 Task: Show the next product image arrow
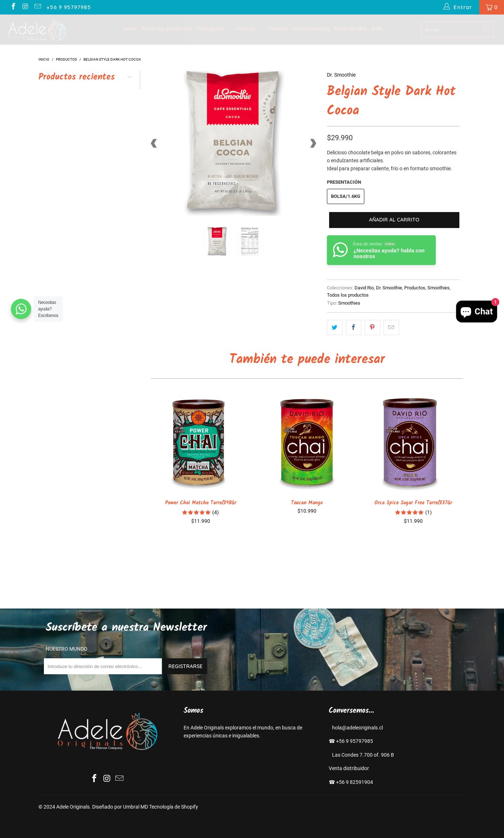pos(313,143)
